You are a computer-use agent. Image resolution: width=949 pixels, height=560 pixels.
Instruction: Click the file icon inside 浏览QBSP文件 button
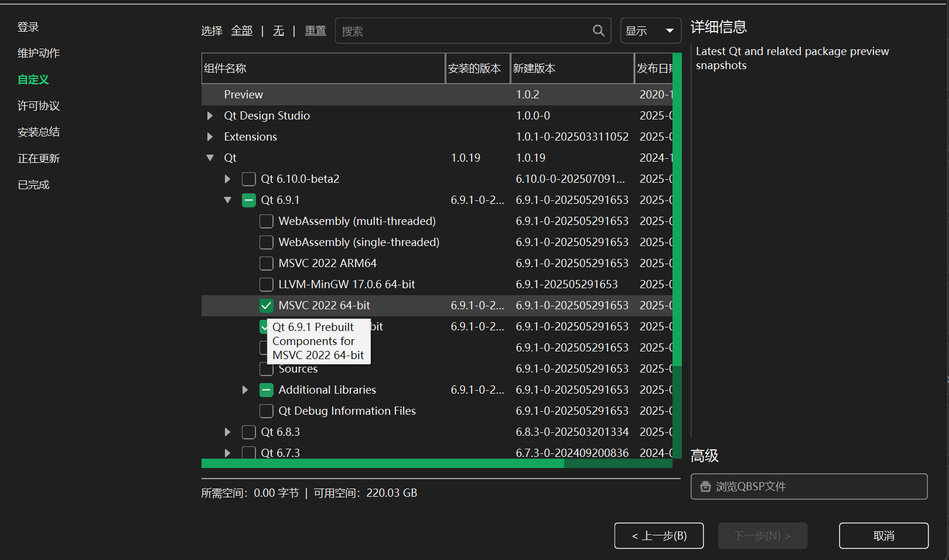705,486
